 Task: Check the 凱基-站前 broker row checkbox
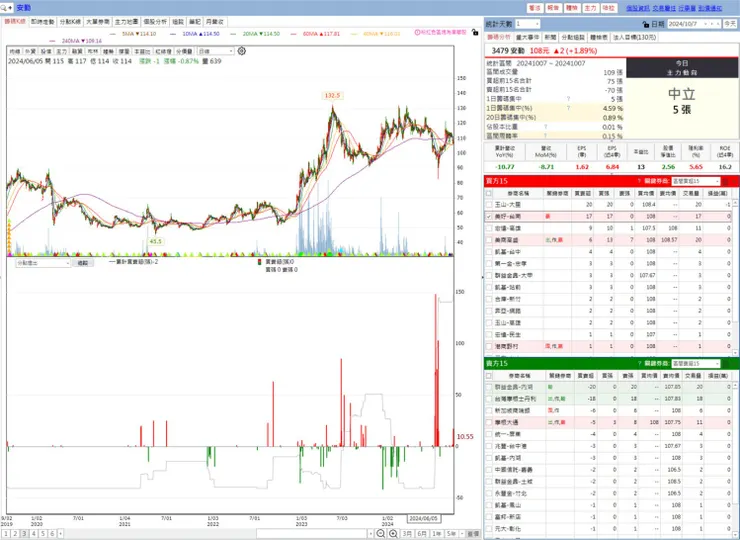pyautogui.click(x=489, y=287)
